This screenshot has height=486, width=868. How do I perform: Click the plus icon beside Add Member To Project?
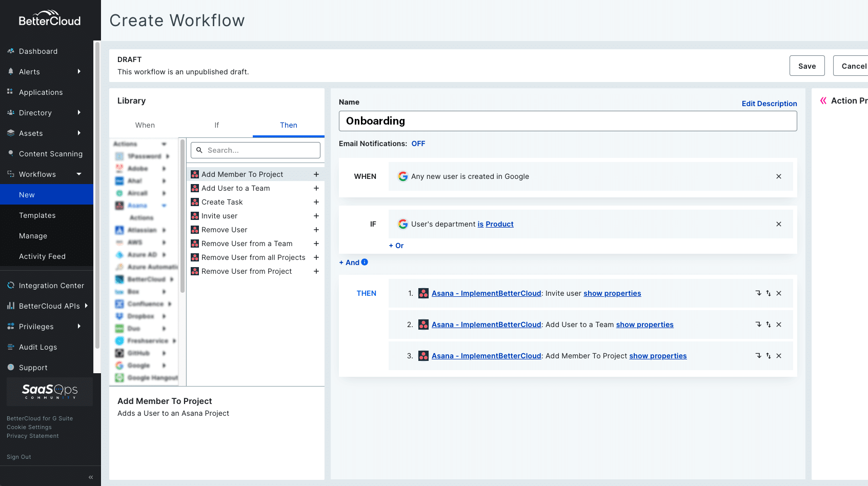click(316, 174)
